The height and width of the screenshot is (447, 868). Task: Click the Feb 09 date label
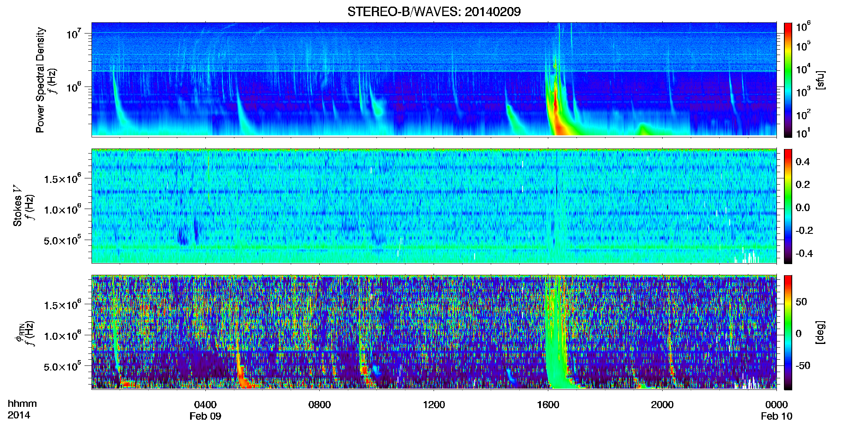pos(205,416)
